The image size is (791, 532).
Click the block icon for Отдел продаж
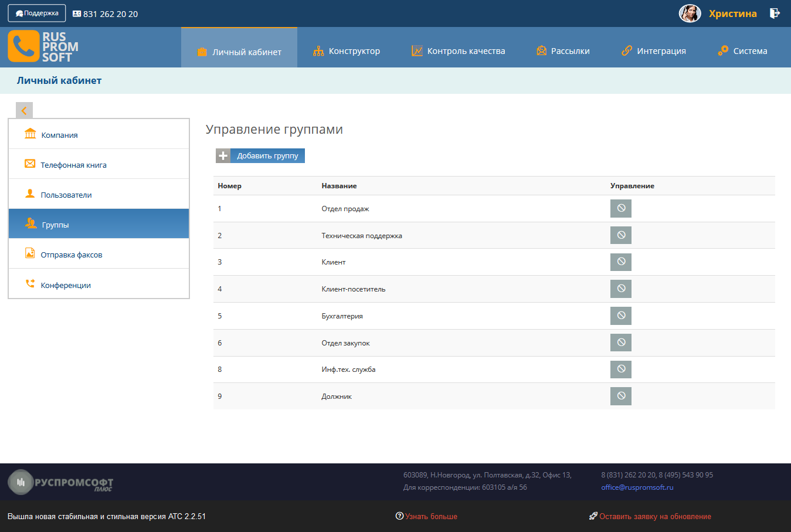pyautogui.click(x=620, y=208)
